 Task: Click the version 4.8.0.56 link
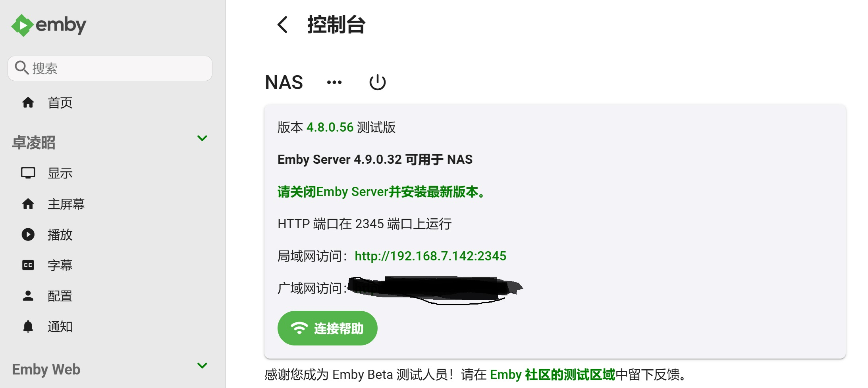[x=330, y=127]
